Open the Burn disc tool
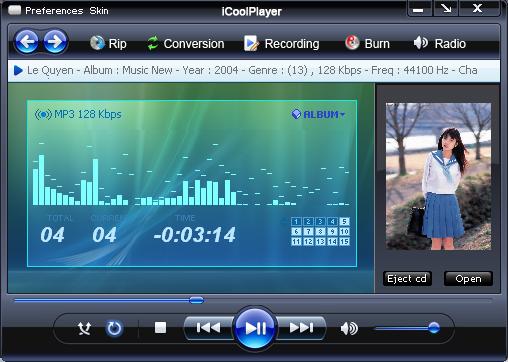The height and width of the screenshot is (362, 508). coord(367,44)
